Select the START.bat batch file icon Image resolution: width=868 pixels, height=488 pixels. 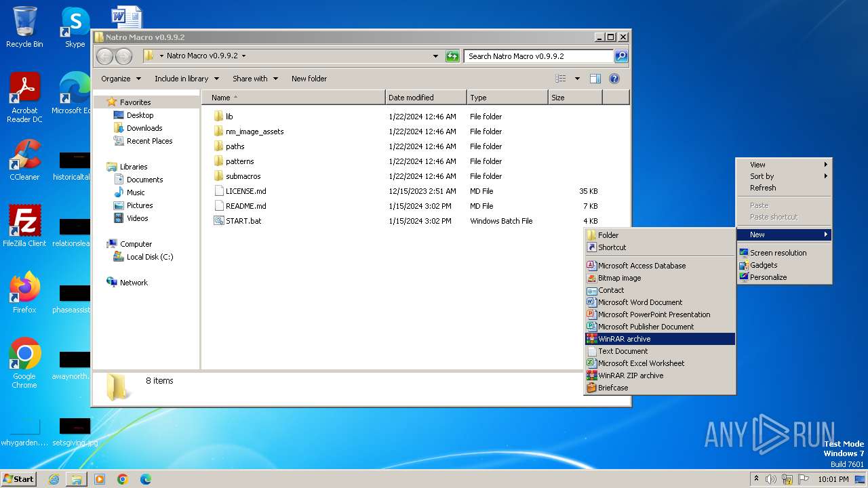[x=218, y=221]
